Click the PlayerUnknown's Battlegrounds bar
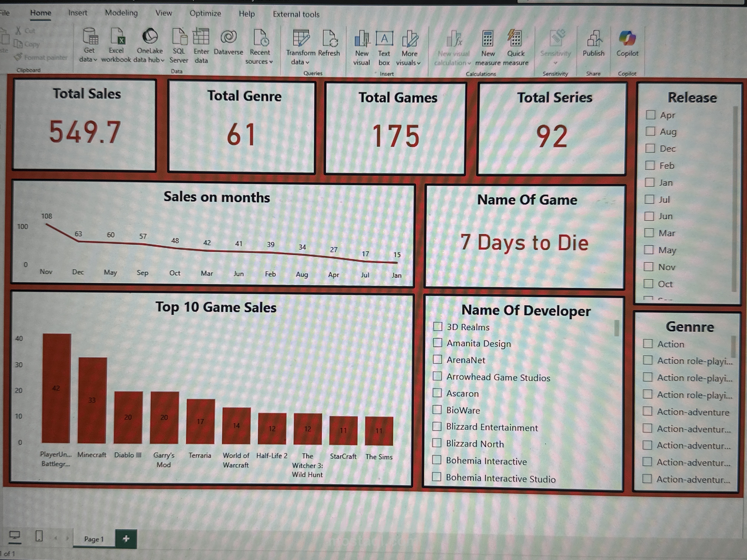 [56, 388]
